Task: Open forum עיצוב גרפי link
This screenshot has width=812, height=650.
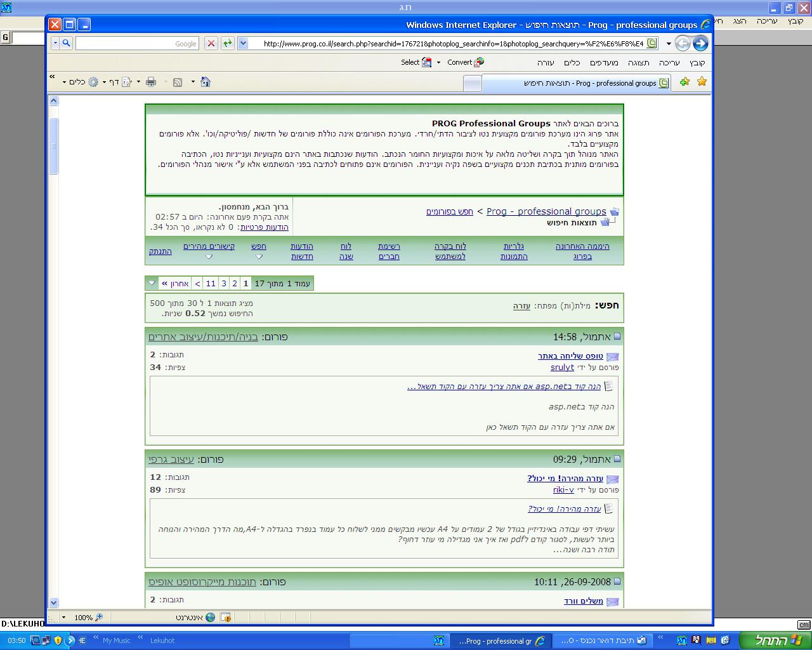Action: [171, 459]
